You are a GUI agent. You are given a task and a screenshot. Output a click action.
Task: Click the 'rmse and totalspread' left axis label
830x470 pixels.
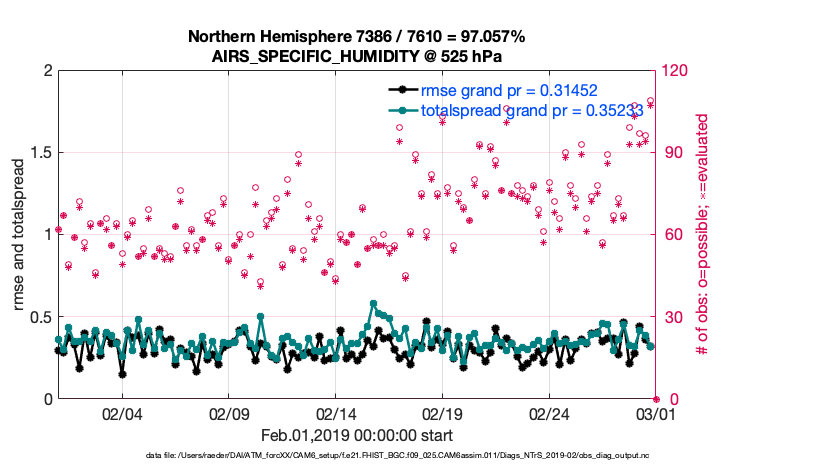tap(20, 235)
